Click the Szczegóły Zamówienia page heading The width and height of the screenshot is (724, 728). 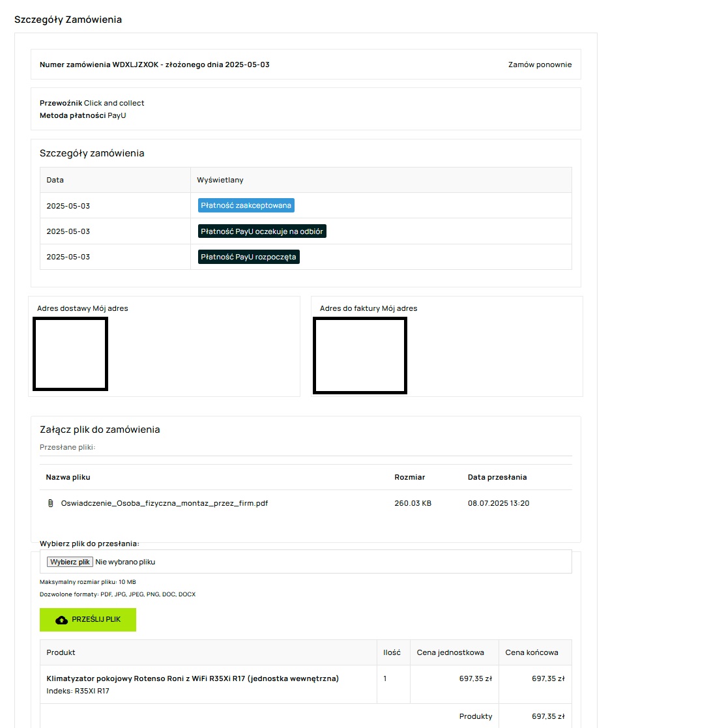coord(68,20)
